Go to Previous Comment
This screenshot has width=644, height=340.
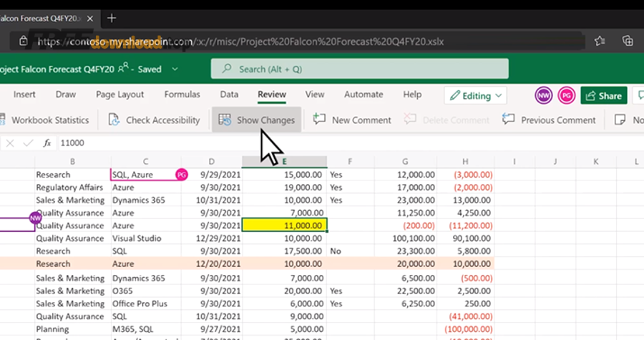[x=549, y=120]
